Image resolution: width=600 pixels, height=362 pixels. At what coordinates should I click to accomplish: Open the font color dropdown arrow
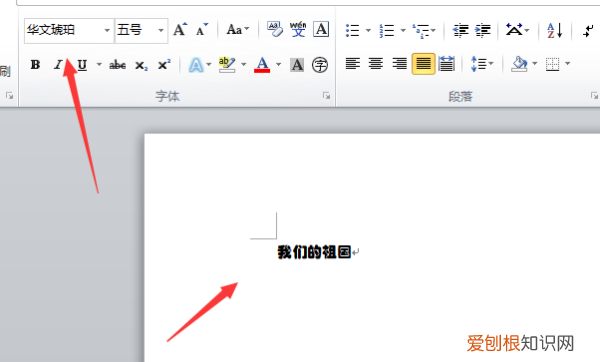pos(278,64)
